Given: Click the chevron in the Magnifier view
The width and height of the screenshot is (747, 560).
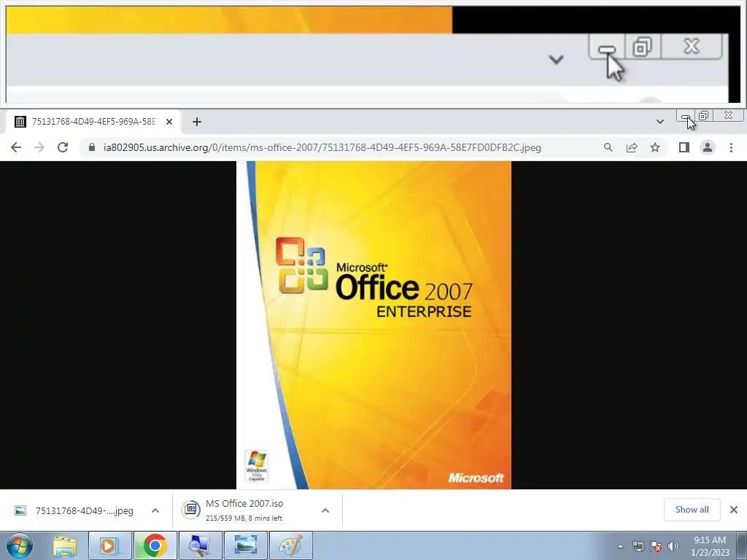Looking at the screenshot, I should 556,60.
